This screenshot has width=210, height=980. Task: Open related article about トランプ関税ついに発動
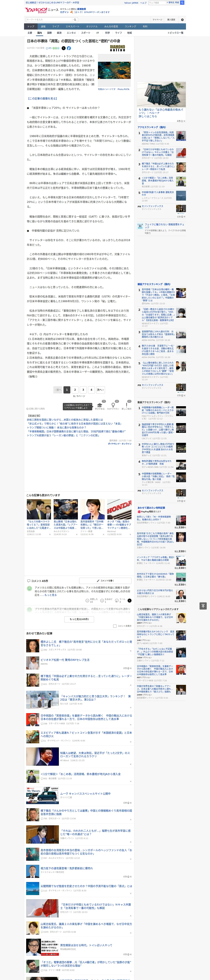[56, 428]
